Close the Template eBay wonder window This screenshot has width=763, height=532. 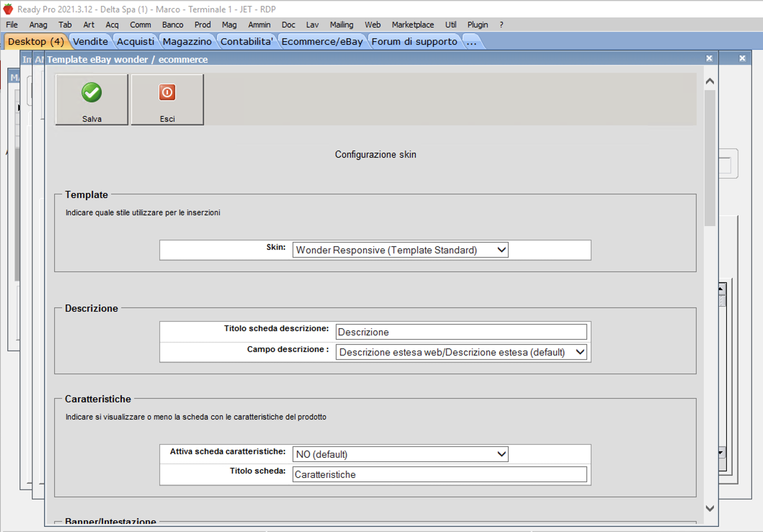coord(709,58)
